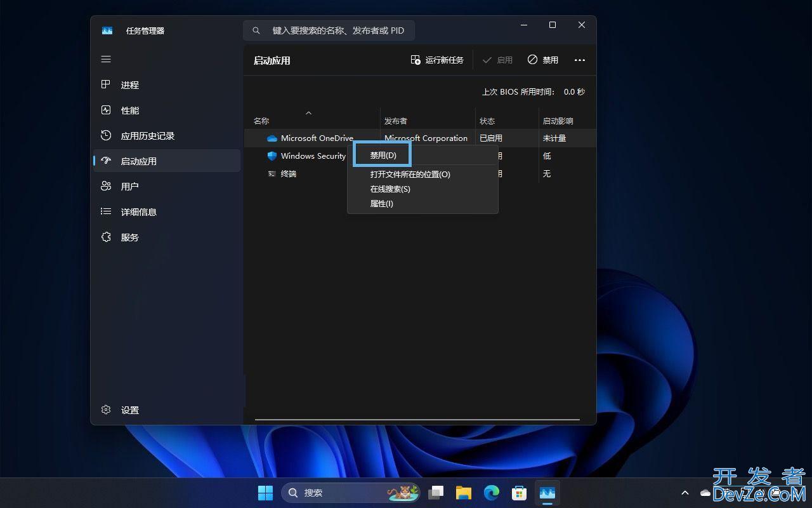Open the Windows Start menu
812x508 pixels.
pyautogui.click(x=265, y=492)
